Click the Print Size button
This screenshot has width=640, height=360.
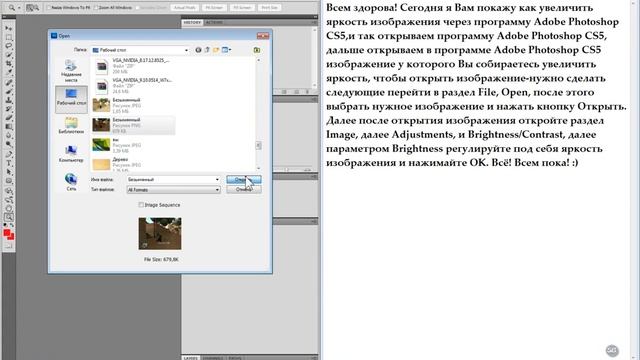pos(269,7)
